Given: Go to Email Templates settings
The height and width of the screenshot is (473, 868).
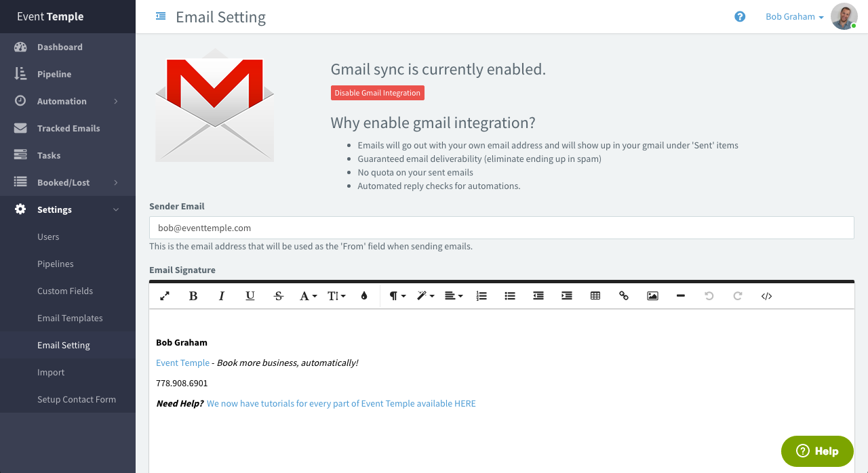Looking at the screenshot, I should pyautogui.click(x=68, y=318).
